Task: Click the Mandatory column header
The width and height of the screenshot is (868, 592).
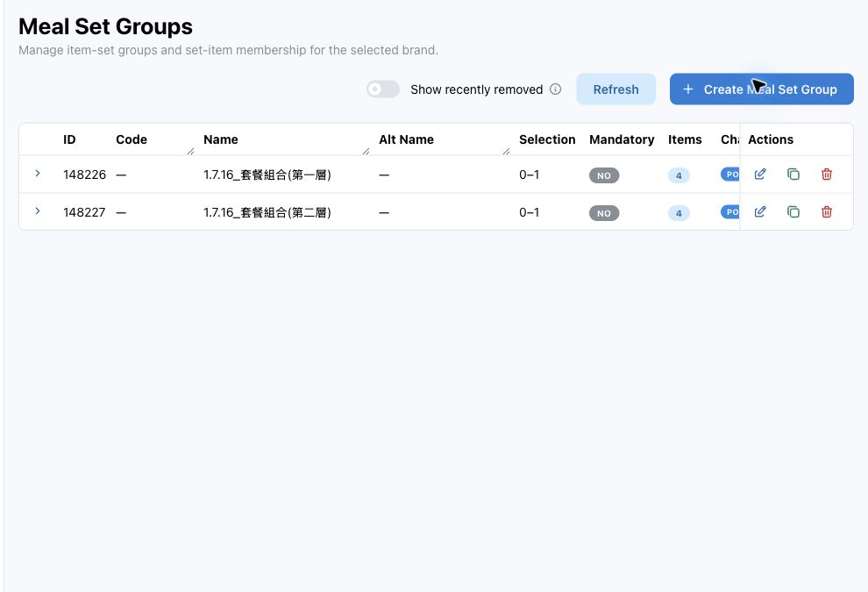Action: [622, 139]
